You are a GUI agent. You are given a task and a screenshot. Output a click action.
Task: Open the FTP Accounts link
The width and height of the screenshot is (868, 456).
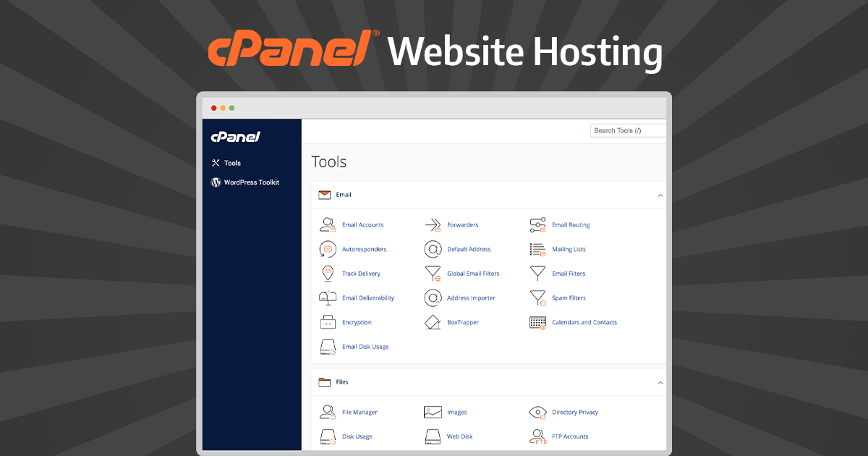pyautogui.click(x=570, y=437)
